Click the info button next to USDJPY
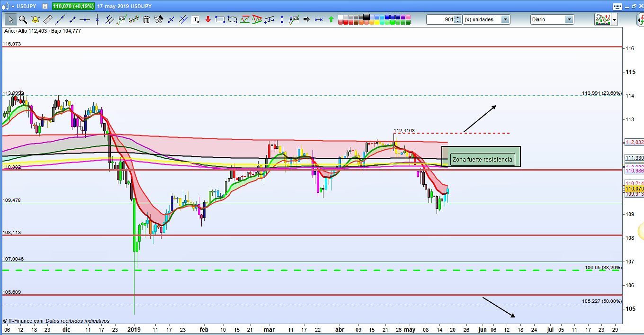 click(x=44, y=6)
